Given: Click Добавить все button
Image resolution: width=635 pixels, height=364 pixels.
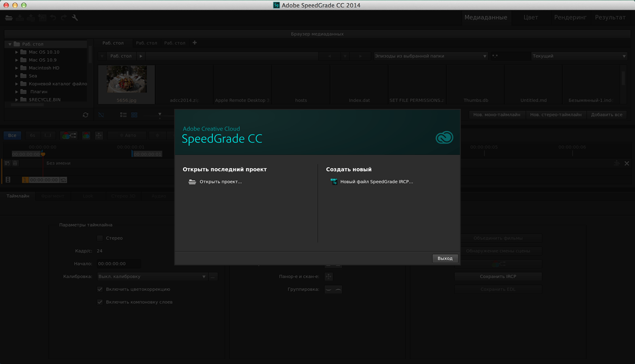Looking at the screenshot, I should coord(606,114).
